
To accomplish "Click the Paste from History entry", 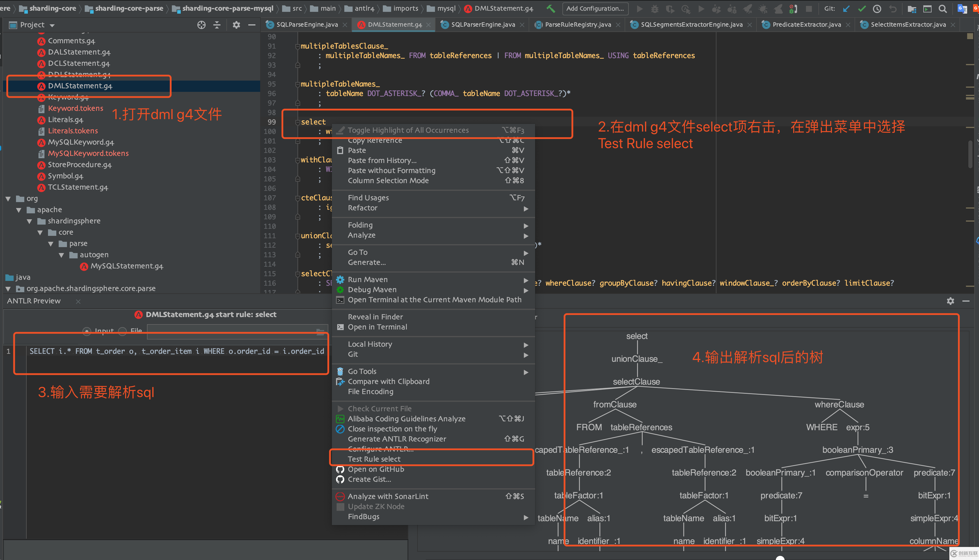I will coord(433,160).
